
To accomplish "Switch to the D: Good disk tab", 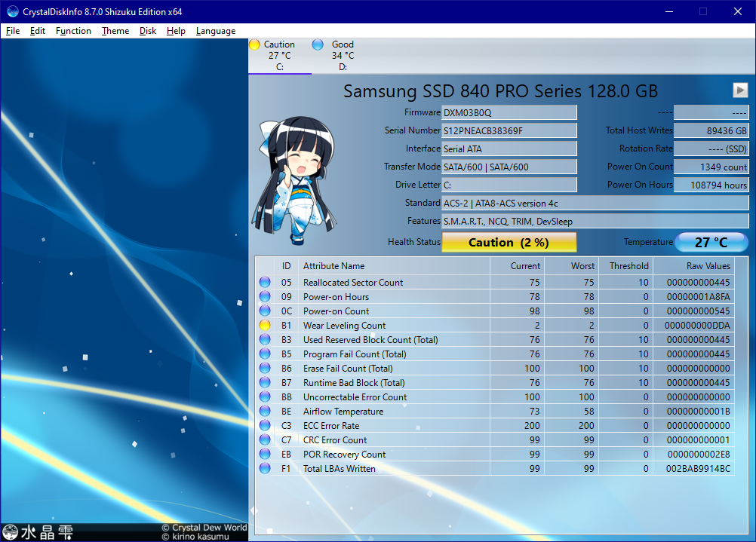I will [343, 56].
